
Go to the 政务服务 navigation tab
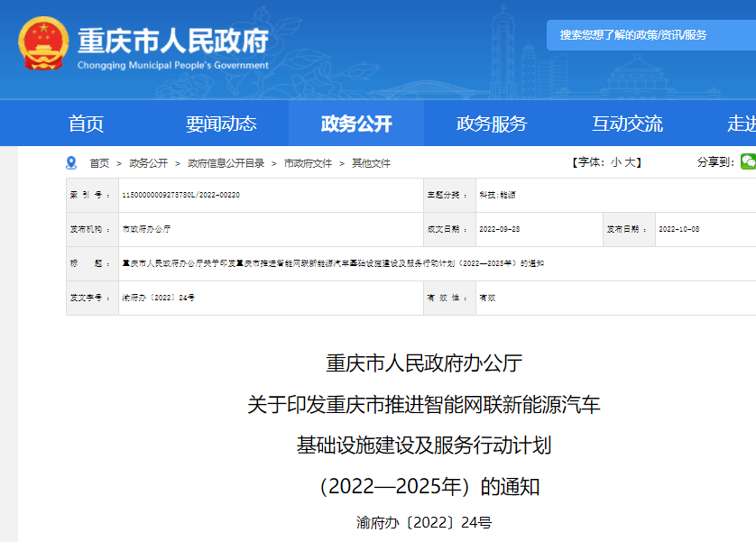pyautogui.click(x=492, y=124)
